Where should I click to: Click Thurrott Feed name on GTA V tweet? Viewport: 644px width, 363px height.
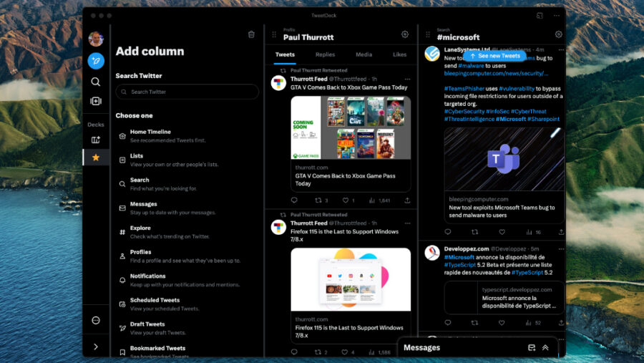pos(309,79)
